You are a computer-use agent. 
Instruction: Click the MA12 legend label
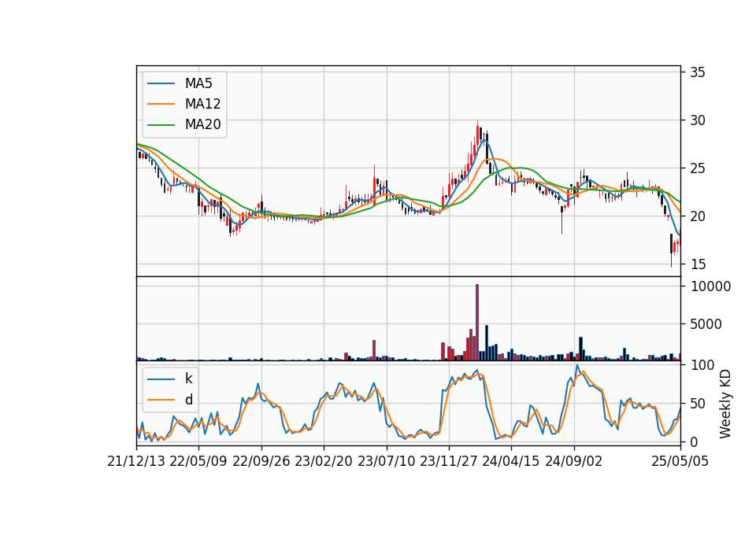point(202,104)
